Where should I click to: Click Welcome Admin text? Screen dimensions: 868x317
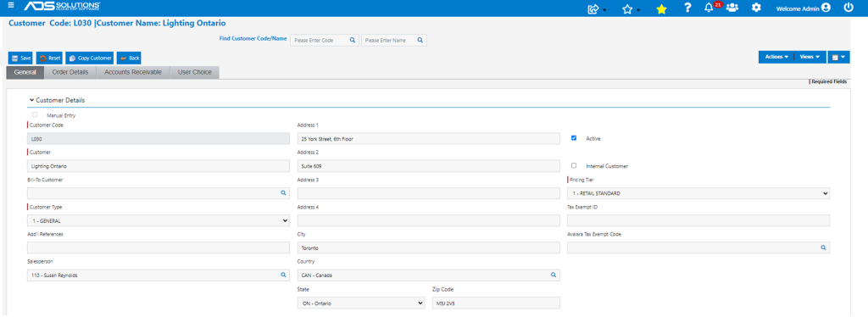798,8
